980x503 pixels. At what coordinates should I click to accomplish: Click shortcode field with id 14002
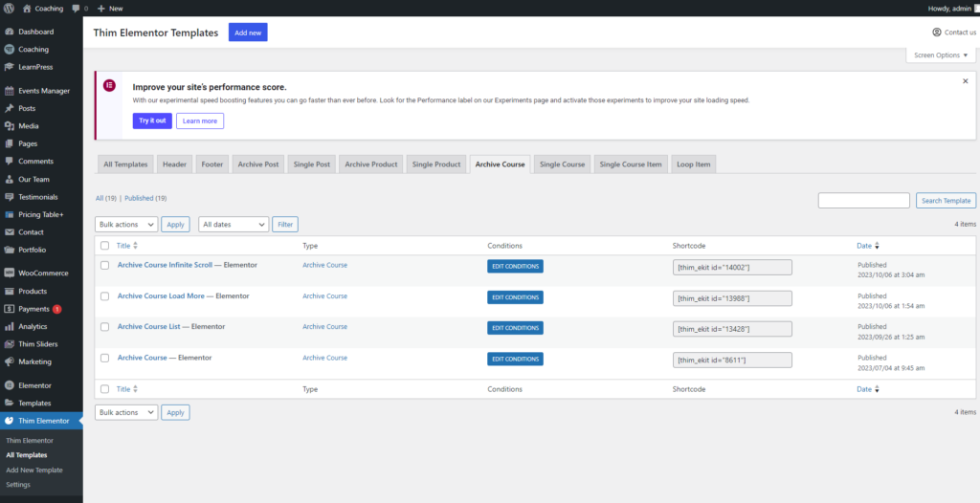click(x=732, y=267)
